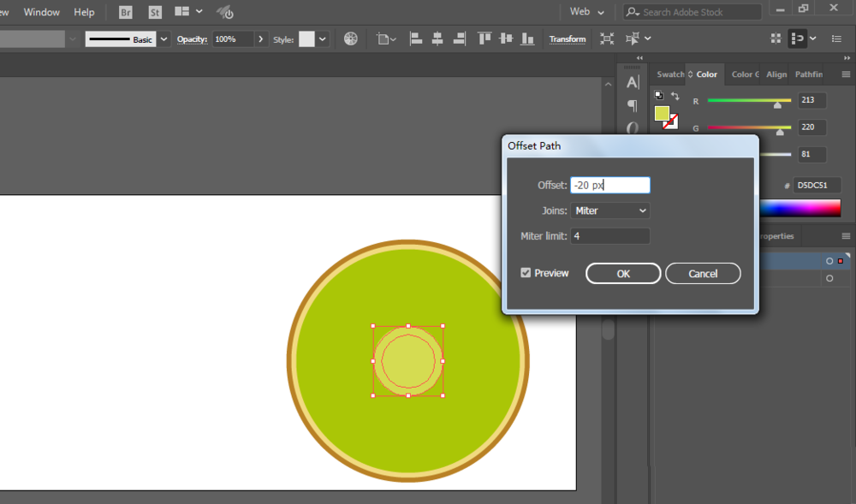The height and width of the screenshot is (504, 856).
Task: Open the Joins dropdown set to Miter
Action: point(609,210)
